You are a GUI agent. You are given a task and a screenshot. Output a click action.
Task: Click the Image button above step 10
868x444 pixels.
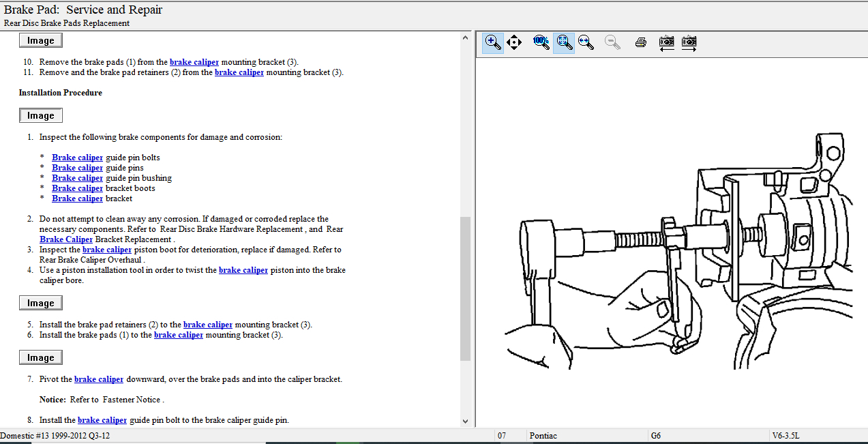tap(40, 41)
